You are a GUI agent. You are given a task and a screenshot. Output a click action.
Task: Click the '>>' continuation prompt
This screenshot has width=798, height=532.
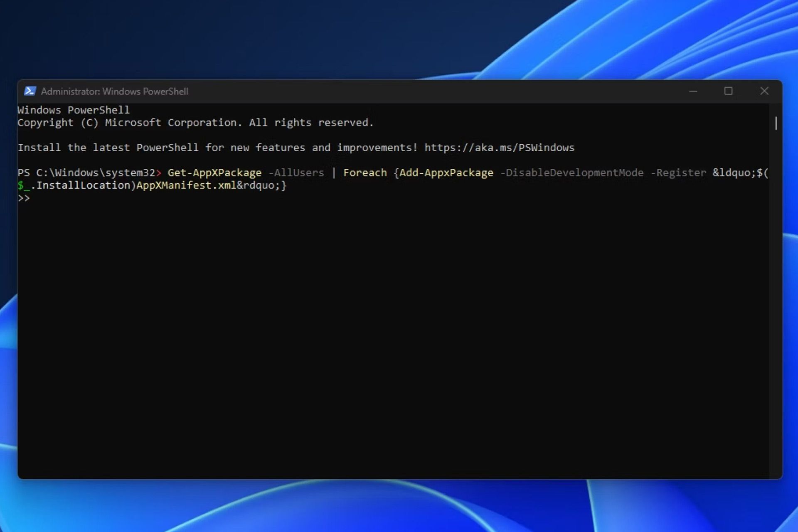click(24, 198)
